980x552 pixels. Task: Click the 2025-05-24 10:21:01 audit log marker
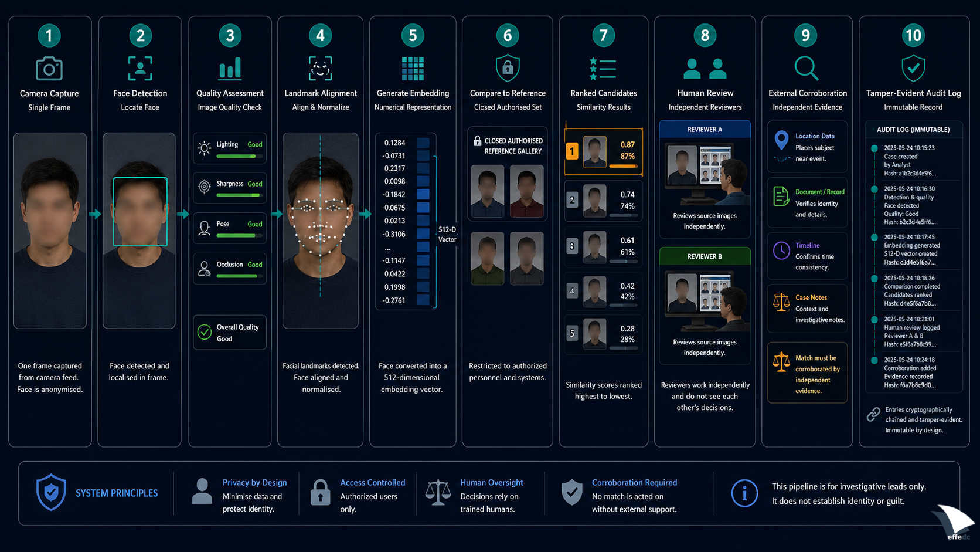[874, 319]
